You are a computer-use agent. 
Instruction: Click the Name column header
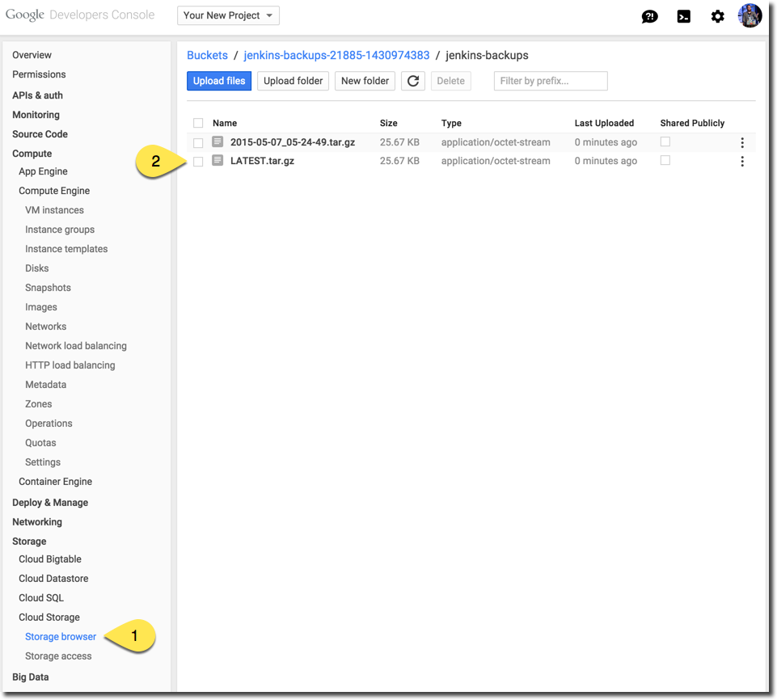click(x=225, y=123)
